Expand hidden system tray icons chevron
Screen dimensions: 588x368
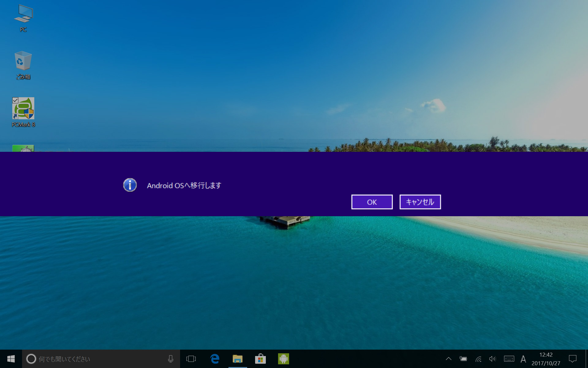(449, 359)
